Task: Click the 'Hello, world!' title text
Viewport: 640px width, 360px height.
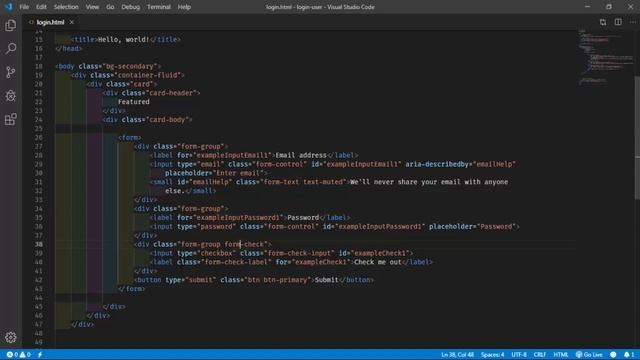Action: coord(124,40)
